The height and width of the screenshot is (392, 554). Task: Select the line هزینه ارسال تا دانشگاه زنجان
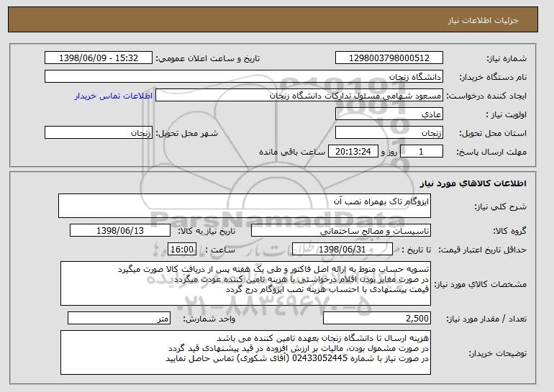pyautogui.click(x=322, y=338)
